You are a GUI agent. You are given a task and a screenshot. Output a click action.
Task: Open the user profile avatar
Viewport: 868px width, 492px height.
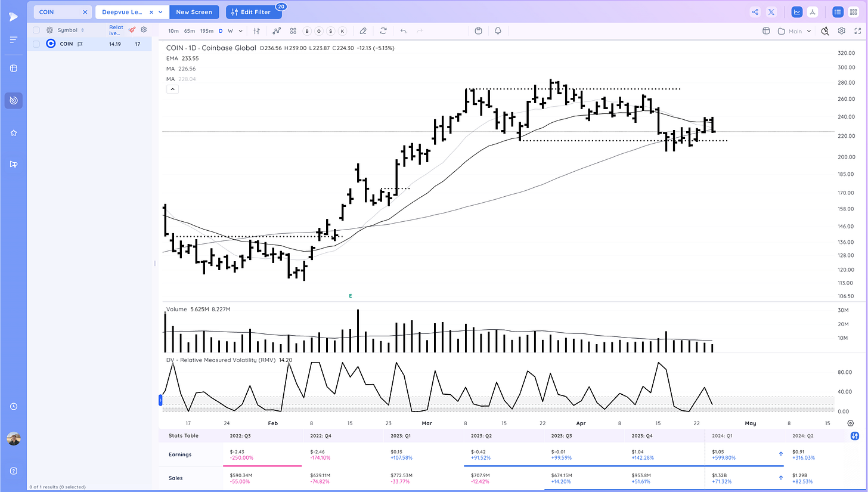(x=13, y=440)
